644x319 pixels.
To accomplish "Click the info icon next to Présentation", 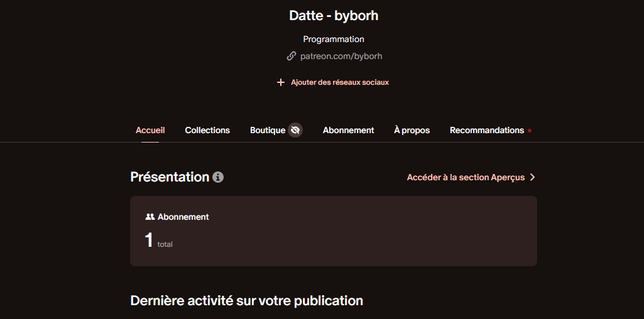I will click(218, 177).
